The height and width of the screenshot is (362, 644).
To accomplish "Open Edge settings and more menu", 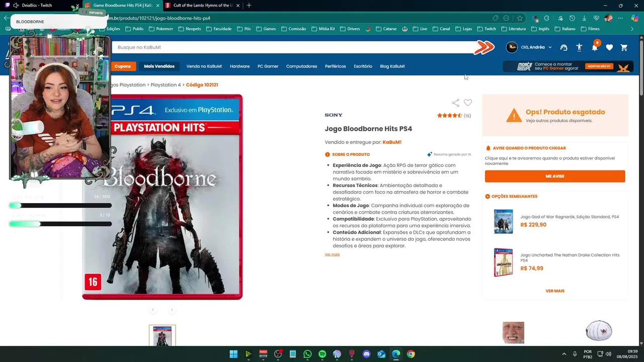I will [620, 18].
